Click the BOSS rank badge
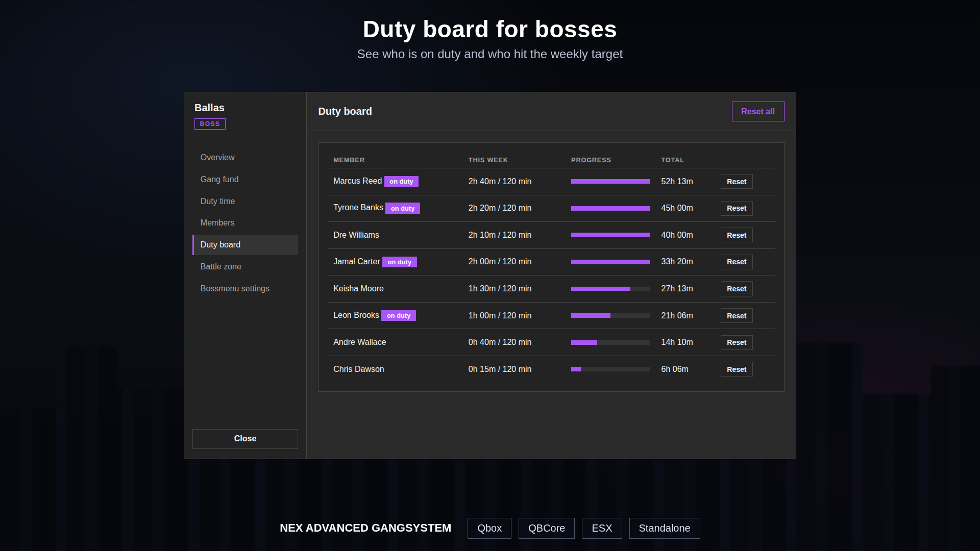 [210, 124]
